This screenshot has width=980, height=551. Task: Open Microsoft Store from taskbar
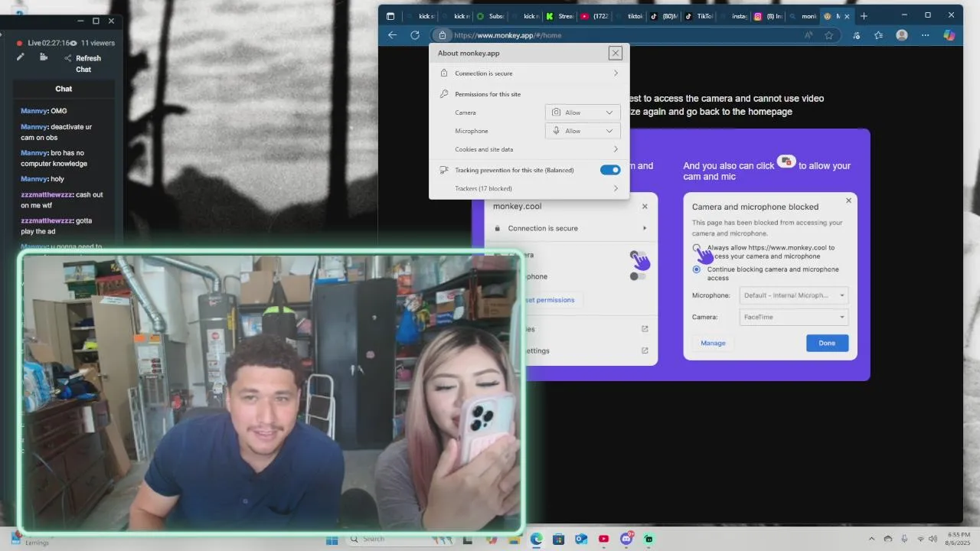[559, 540]
